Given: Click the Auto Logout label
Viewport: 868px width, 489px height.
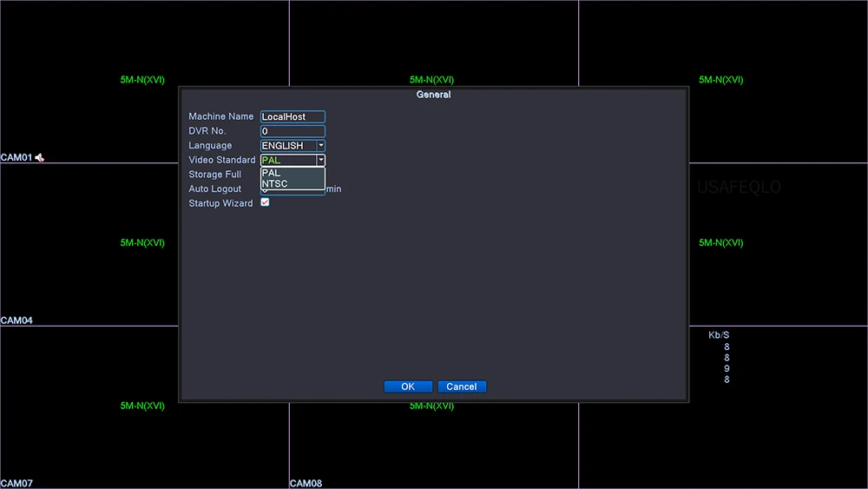Looking at the screenshot, I should [x=214, y=188].
